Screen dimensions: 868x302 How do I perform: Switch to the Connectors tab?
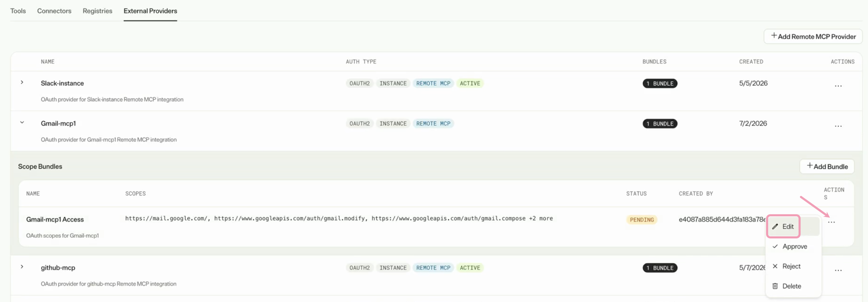tap(54, 11)
